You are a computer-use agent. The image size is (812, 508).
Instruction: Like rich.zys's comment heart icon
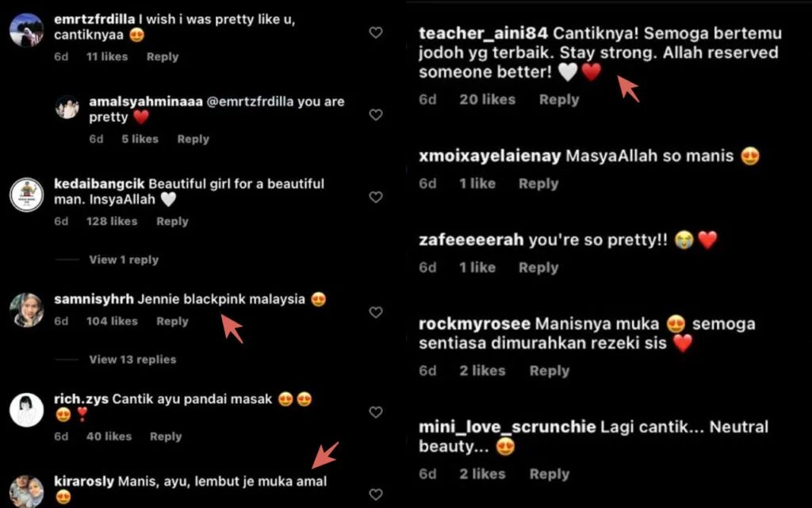click(x=376, y=412)
